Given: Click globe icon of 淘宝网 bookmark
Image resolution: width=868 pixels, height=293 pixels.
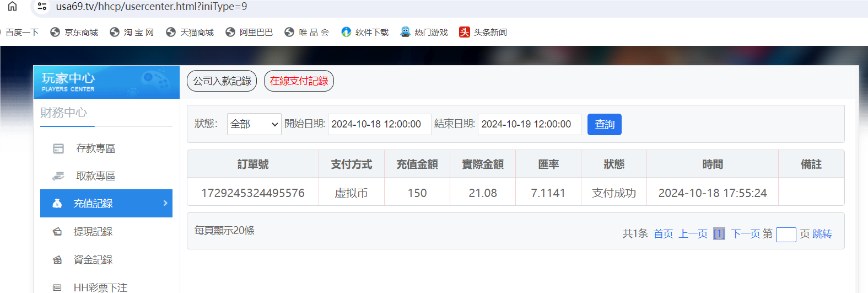Looking at the screenshot, I should 115,33.
